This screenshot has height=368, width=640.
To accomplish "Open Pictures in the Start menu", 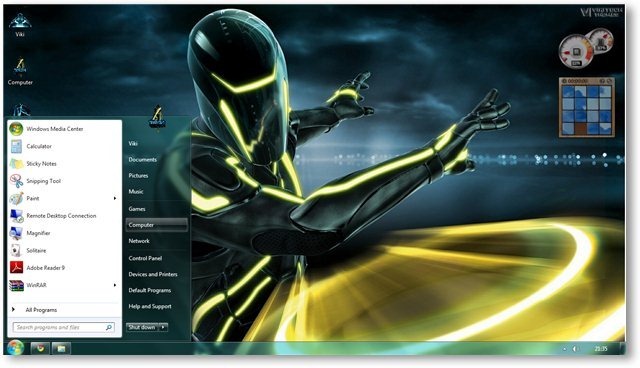I will pos(138,175).
